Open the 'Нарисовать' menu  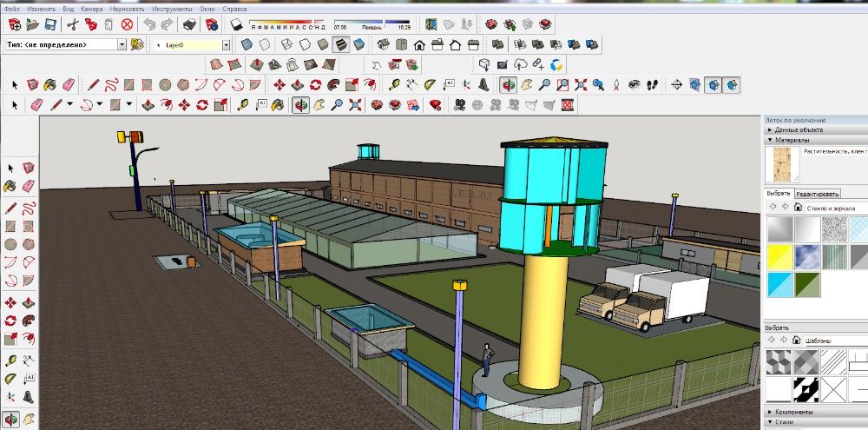127,9
